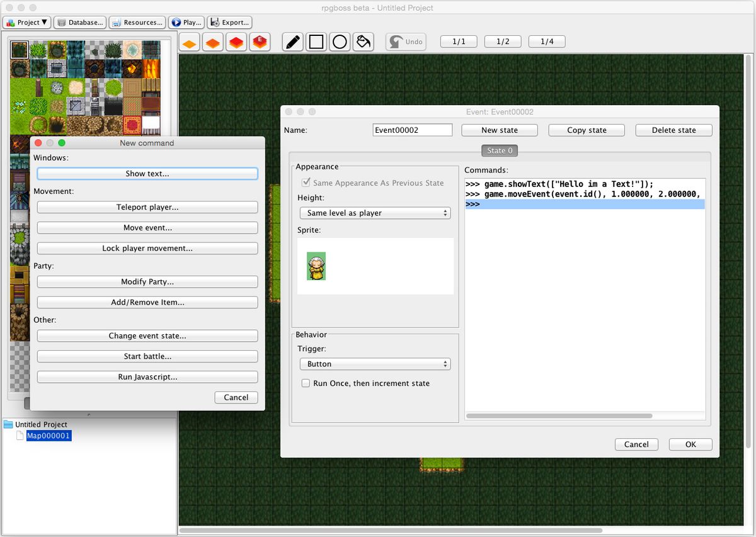
Task: Select Map000001 in the project tree
Action: tap(49, 435)
